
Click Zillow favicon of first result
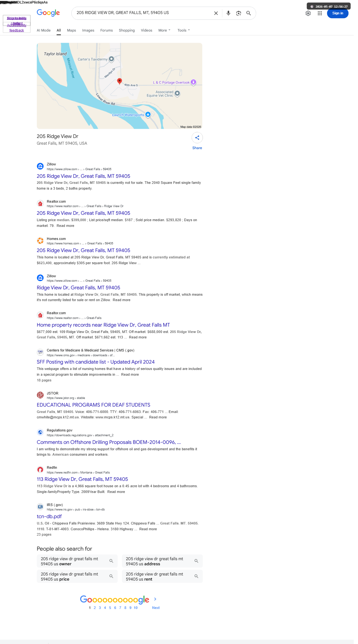pyautogui.click(x=40, y=166)
